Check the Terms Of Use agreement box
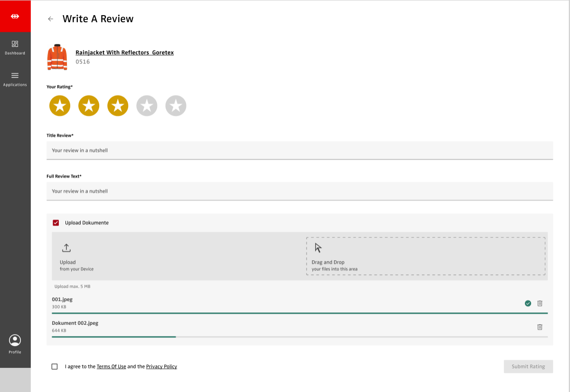 point(55,366)
